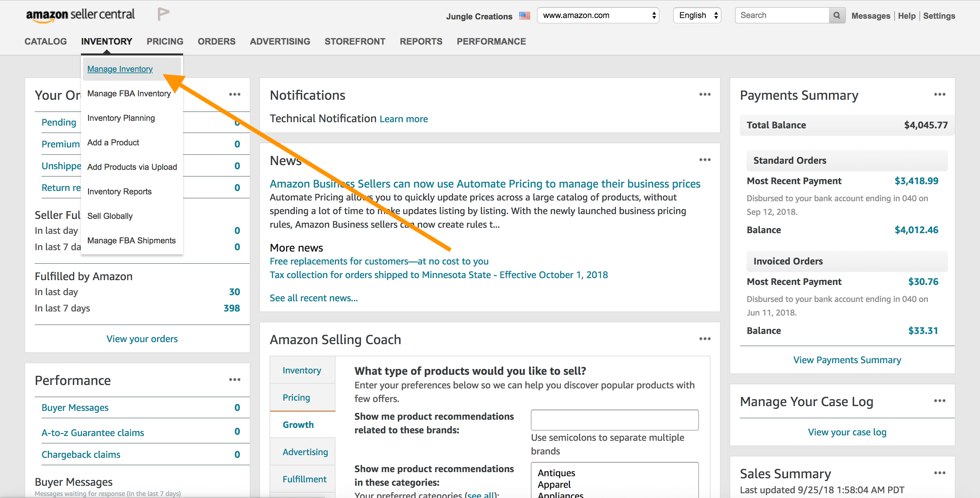The height and width of the screenshot is (498, 980).
Task: Select Apparel in the categories list
Action: coord(554,484)
